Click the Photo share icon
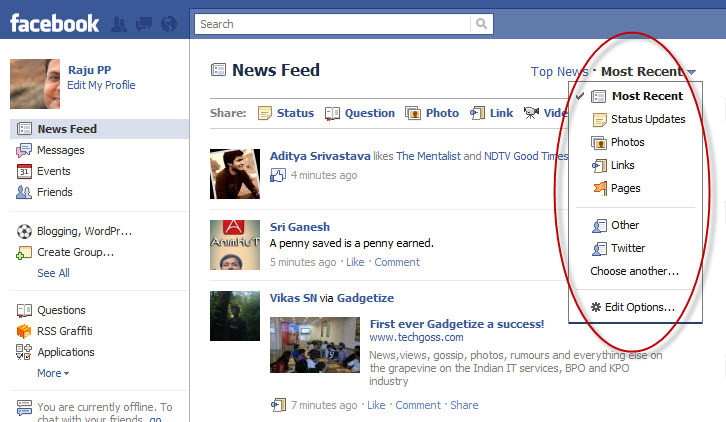 tap(413, 113)
